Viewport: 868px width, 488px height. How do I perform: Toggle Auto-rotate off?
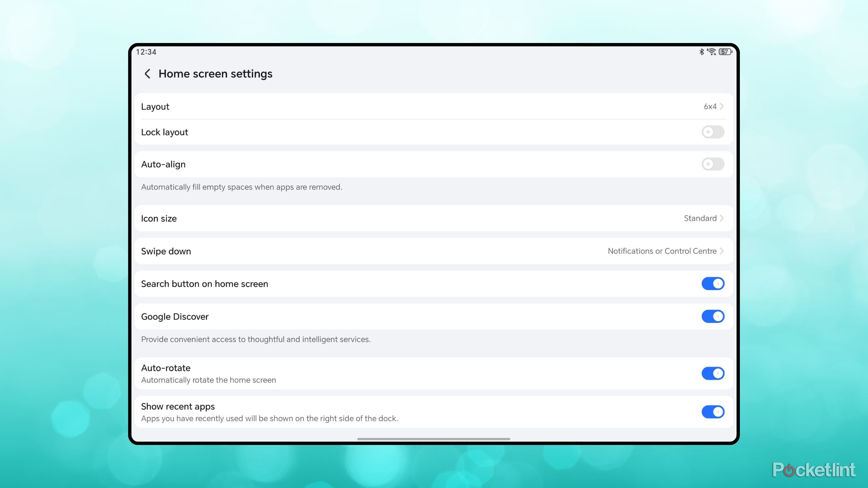[x=713, y=373]
